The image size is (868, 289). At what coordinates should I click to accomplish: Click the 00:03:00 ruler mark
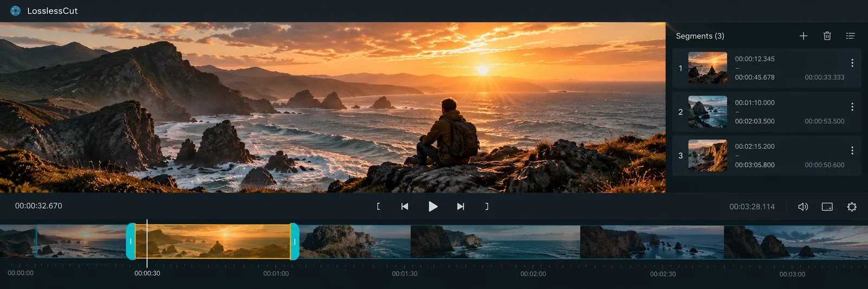[x=792, y=274]
